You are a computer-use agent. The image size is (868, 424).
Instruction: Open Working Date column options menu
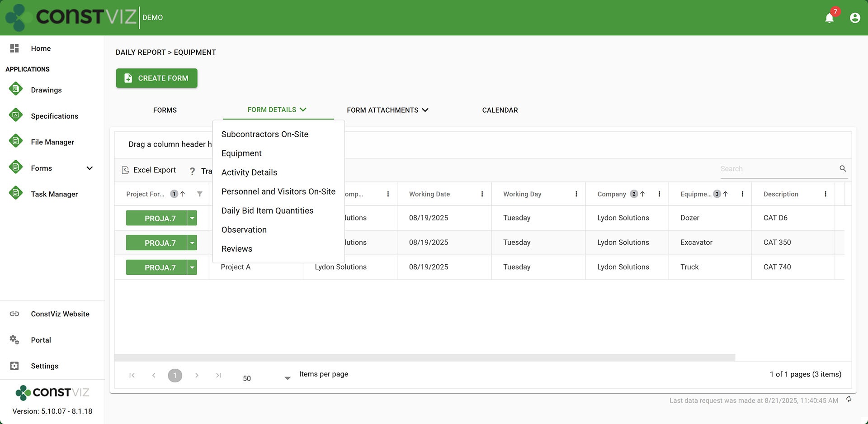482,194
